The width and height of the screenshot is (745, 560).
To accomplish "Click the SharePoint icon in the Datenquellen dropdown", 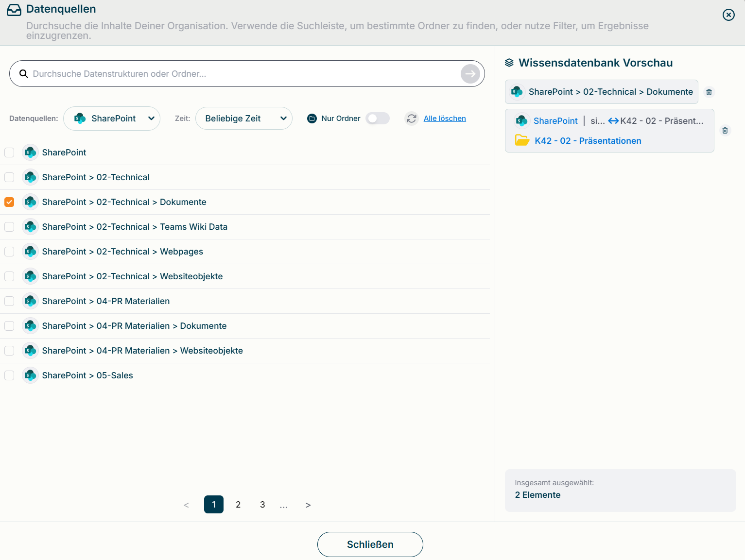I will click(80, 119).
